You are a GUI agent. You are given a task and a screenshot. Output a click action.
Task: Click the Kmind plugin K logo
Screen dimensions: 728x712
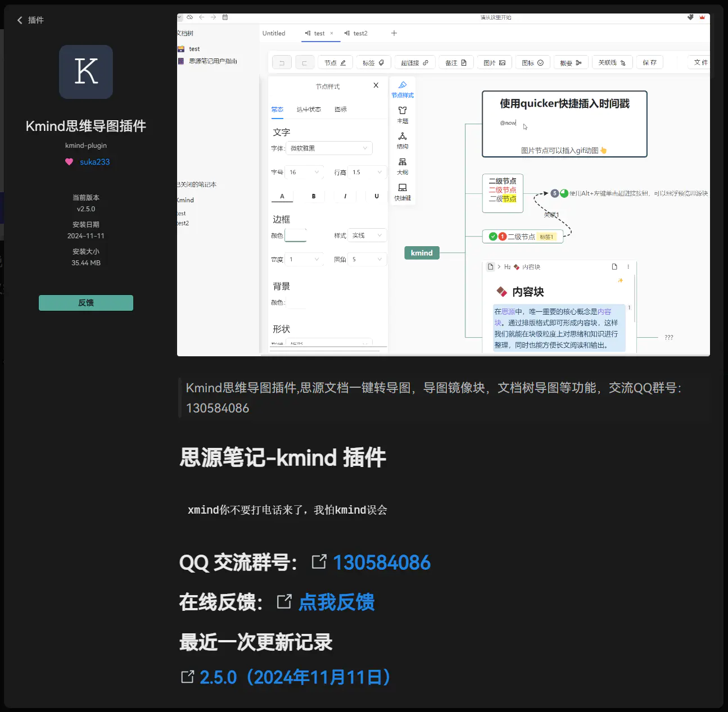click(x=86, y=72)
